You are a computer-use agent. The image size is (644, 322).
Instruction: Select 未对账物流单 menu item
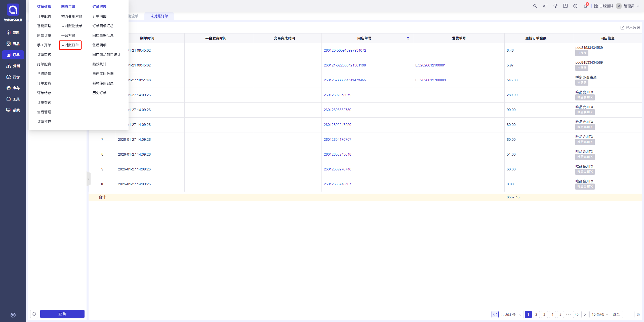point(72,26)
